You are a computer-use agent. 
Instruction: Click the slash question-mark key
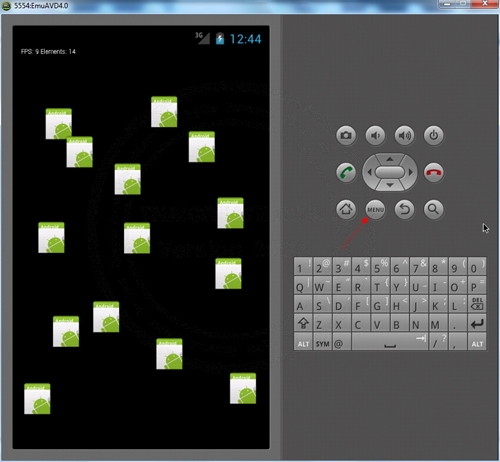(438, 342)
